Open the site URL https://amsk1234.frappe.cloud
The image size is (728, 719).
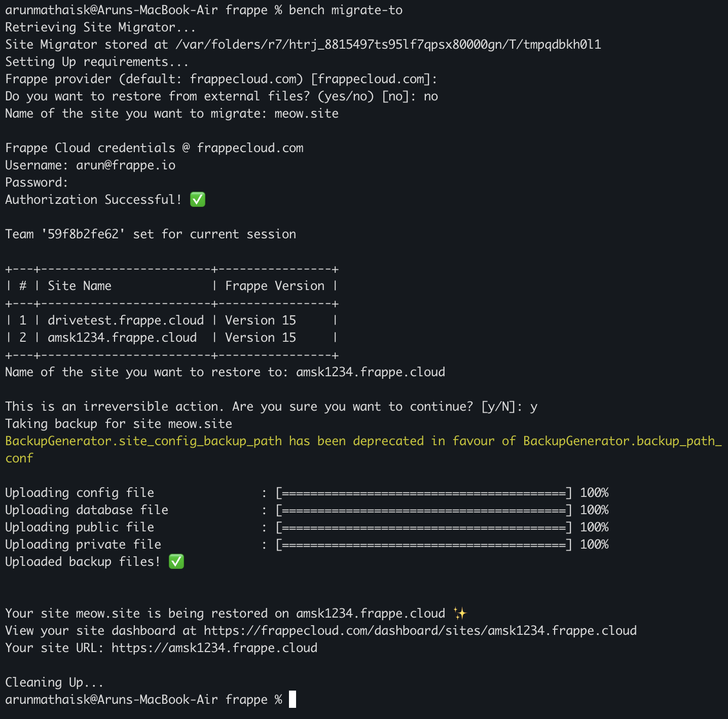click(214, 648)
